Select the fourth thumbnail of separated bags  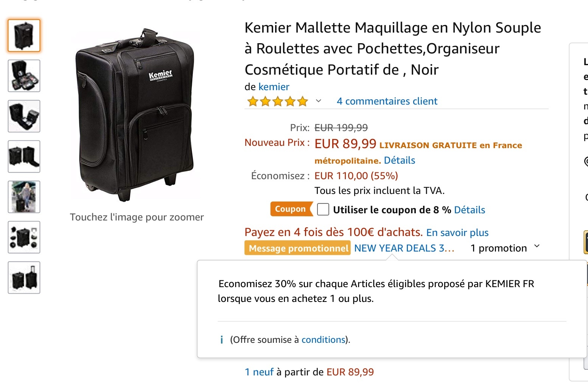[24, 156]
